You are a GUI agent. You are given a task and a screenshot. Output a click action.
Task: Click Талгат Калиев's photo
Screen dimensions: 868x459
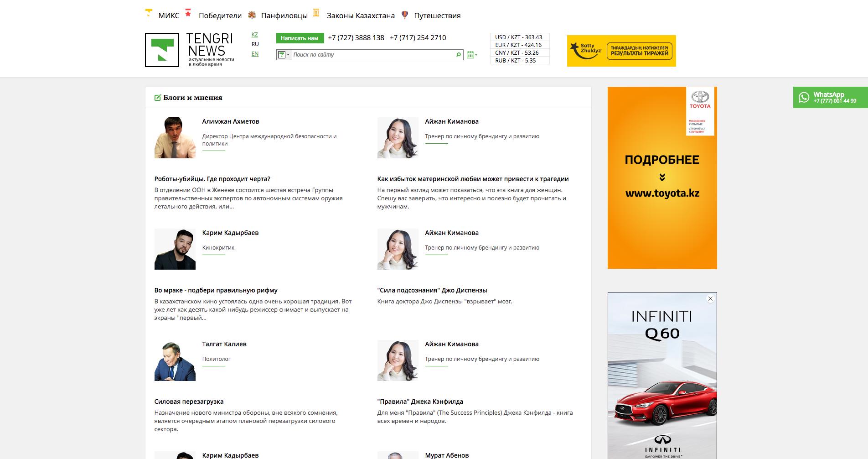tap(175, 360)
